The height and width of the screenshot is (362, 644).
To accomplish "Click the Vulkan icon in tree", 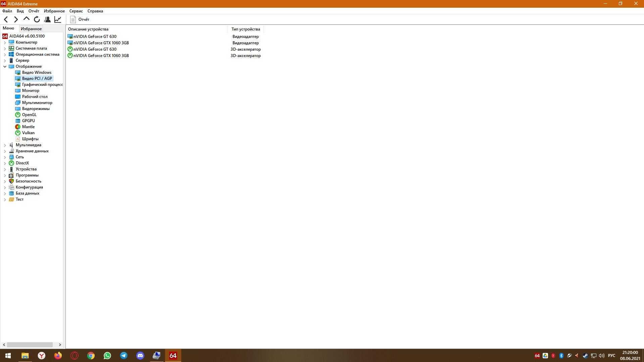I will 18,133.
